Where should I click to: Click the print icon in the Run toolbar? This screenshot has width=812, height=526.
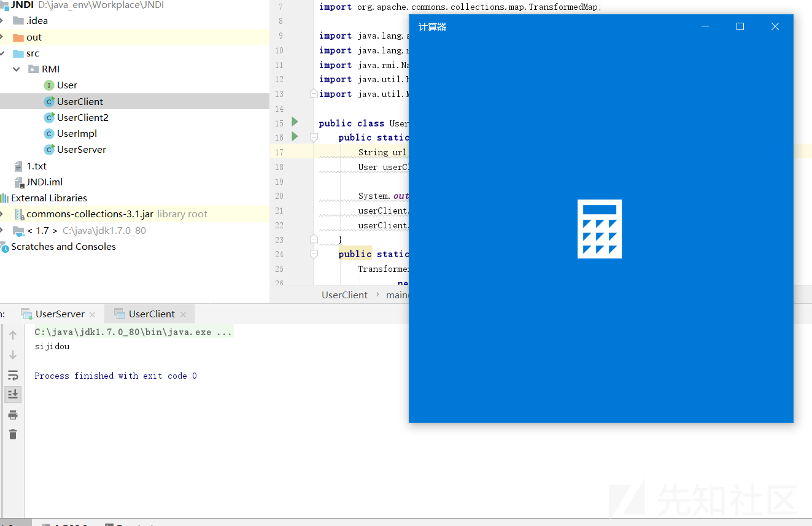coord(13,416)
